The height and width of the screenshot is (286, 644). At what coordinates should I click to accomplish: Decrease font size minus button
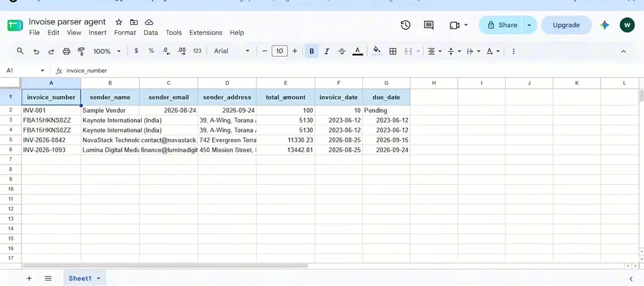click(x=264, y=51)
